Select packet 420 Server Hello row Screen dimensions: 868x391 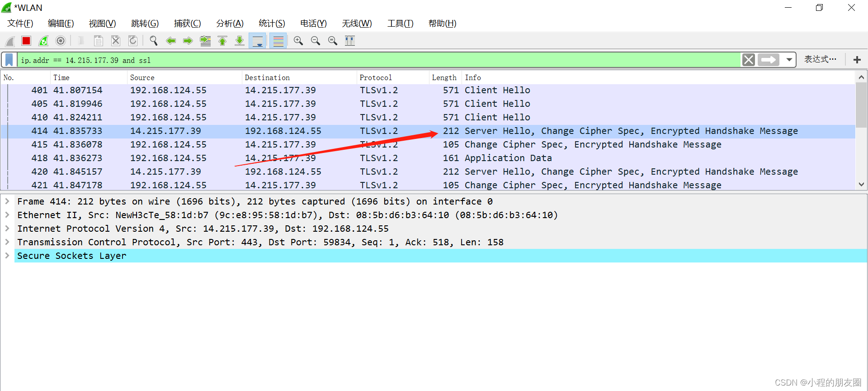click(x=428, y=172)
